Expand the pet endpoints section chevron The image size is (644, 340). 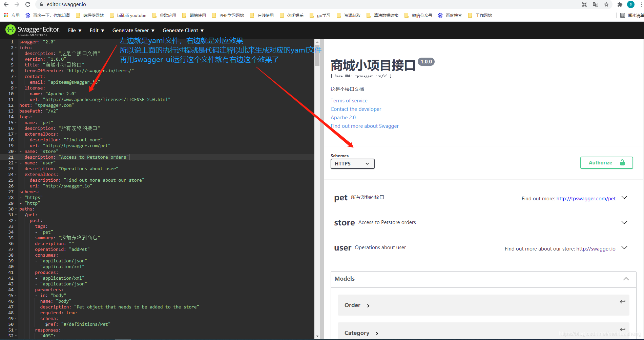point(624,198)
